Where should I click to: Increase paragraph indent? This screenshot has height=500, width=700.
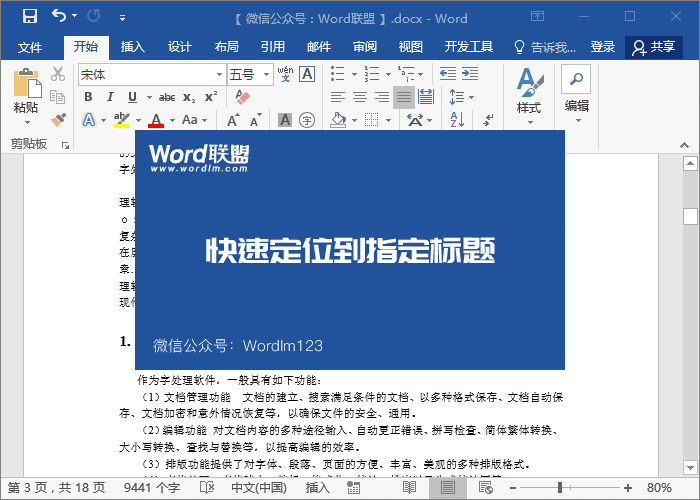(x=470, y=74)
